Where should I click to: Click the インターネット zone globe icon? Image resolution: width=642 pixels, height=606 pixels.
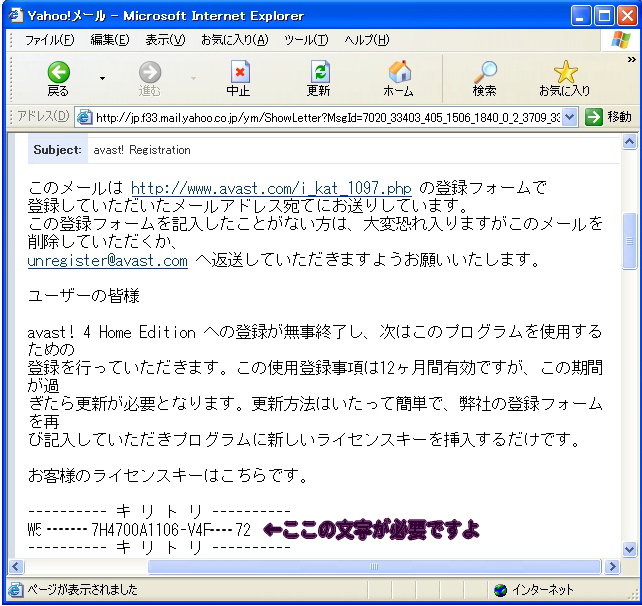pyautogui.click(x=500, y=590)
